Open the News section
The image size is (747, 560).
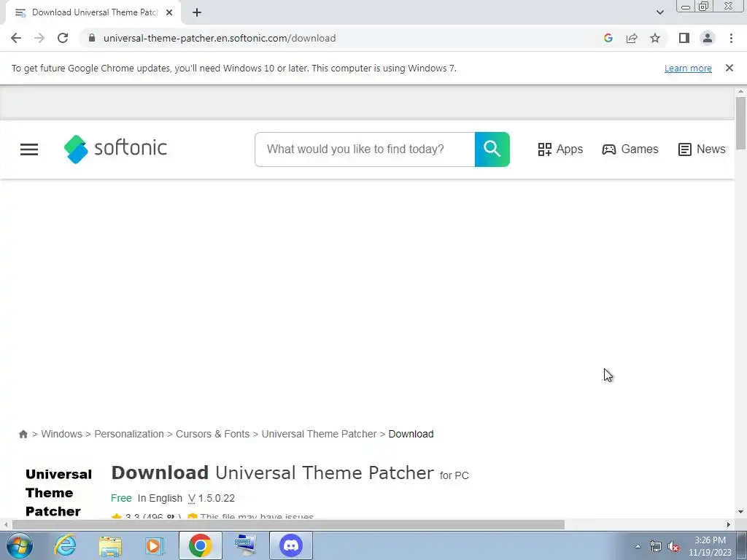click(x=702, y=149)
